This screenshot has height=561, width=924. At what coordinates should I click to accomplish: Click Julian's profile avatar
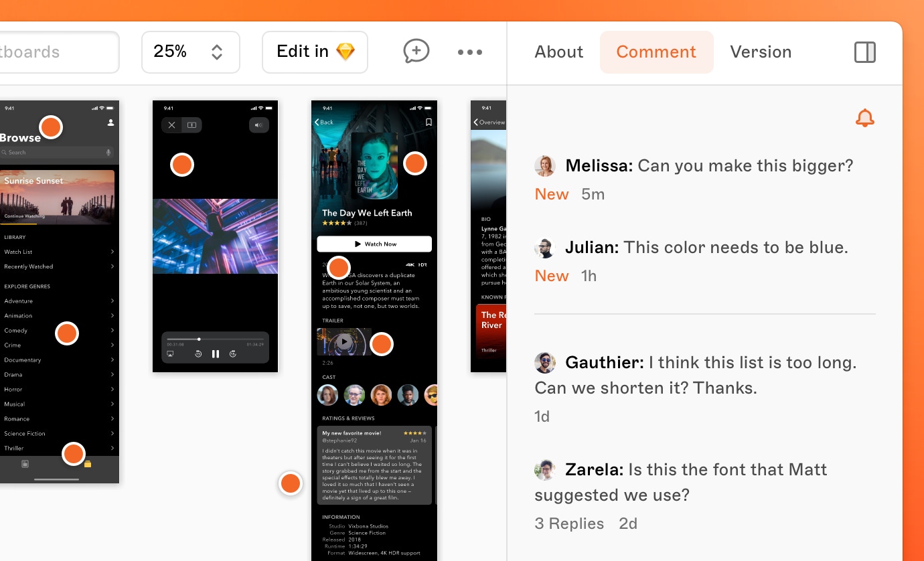tap(545, 248)
